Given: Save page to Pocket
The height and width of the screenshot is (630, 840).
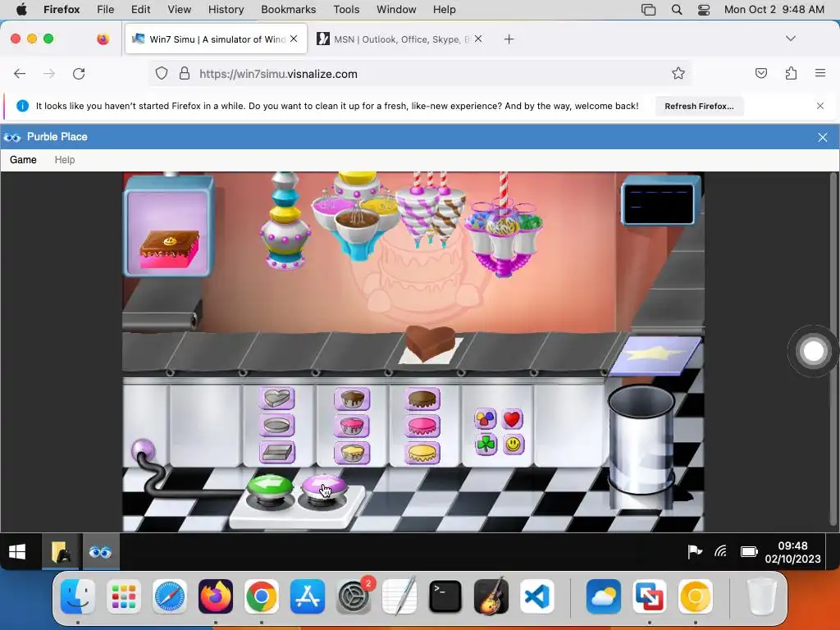Looking at the screenshot, I should pos(760,73).
